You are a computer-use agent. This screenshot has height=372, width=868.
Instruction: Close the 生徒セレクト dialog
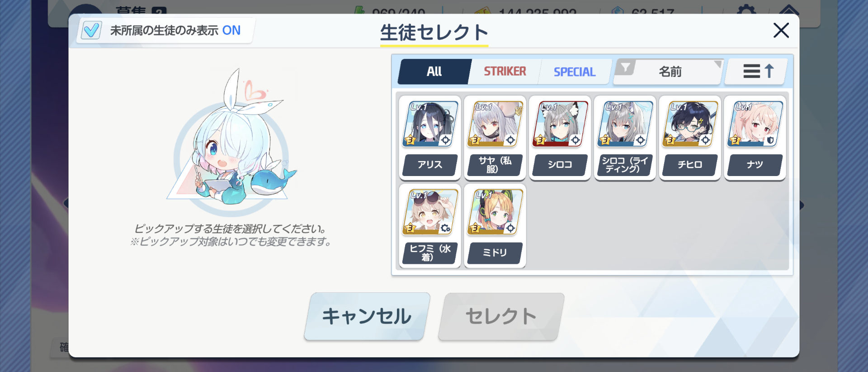tap(781, 30)
